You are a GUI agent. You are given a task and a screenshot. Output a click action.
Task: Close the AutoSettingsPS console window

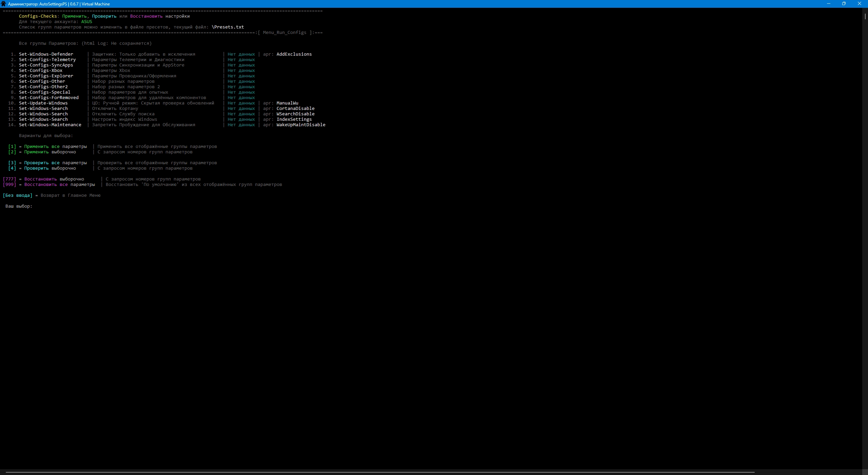860,4
